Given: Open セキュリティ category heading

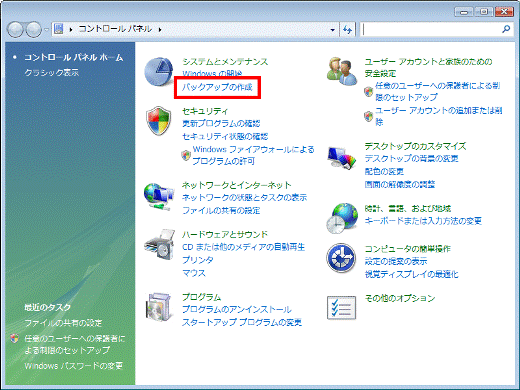Looking at the screenshot, I should click(x=205, y=111).
